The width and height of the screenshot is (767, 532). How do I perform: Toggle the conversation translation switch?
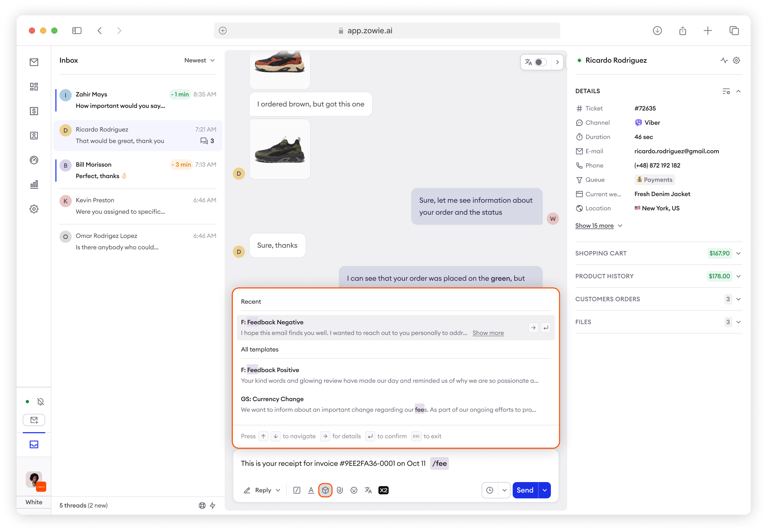coord(540,62)
